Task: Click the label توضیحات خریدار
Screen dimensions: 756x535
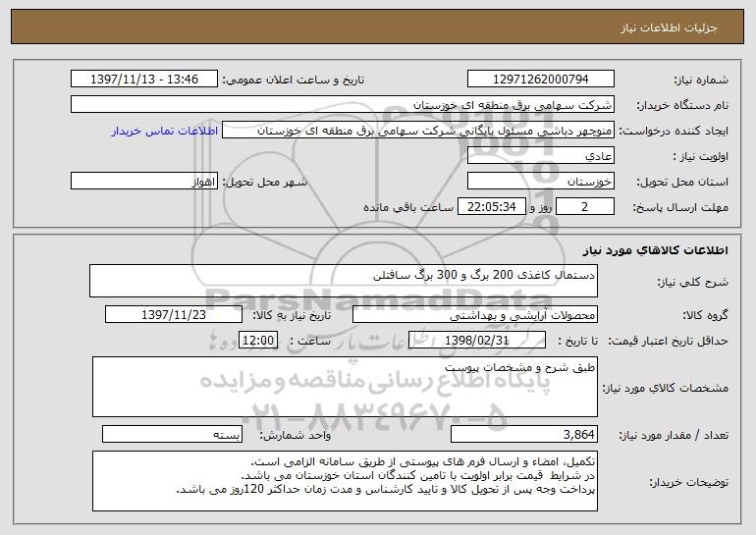Action: [x=689, y=482]
